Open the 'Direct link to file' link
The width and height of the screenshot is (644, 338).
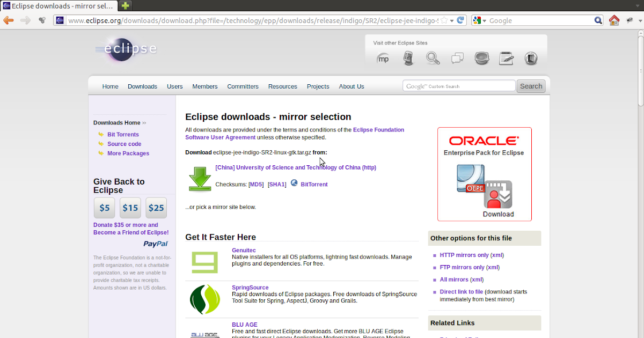(x=462, y=292)
